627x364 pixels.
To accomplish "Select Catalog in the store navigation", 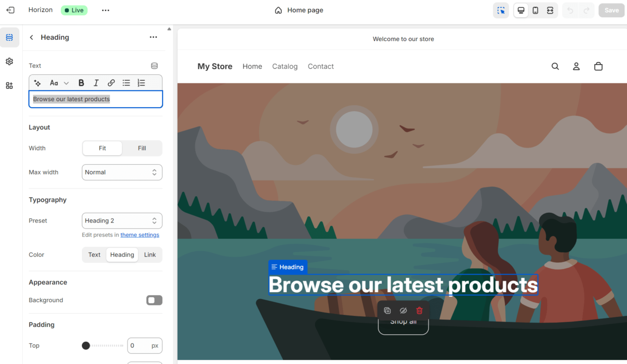I will point(284,66).
